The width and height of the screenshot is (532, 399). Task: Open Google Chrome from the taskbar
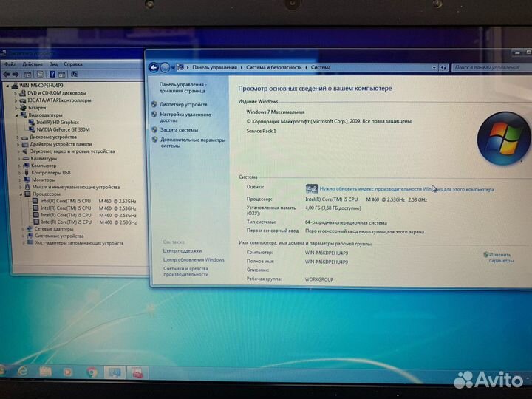coord(92,372)
